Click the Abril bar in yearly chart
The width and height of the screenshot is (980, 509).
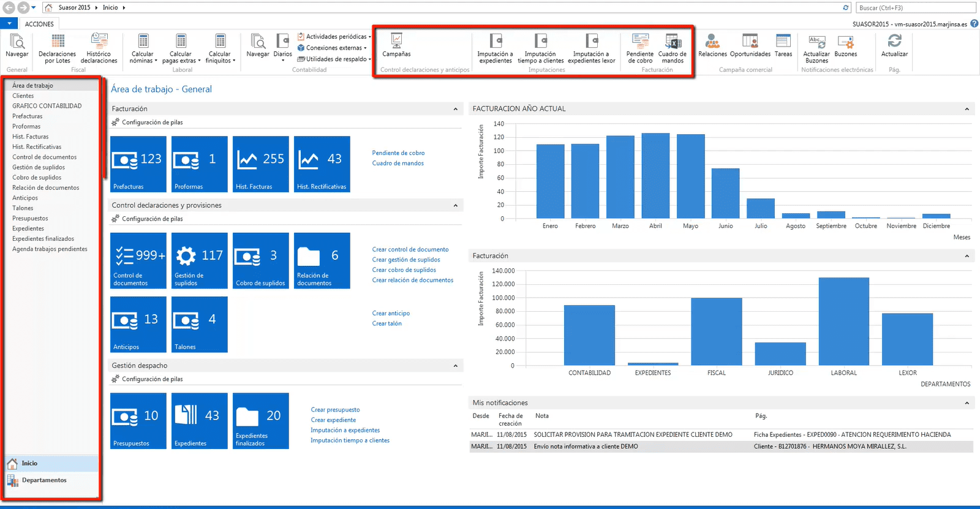coord(655,176)
